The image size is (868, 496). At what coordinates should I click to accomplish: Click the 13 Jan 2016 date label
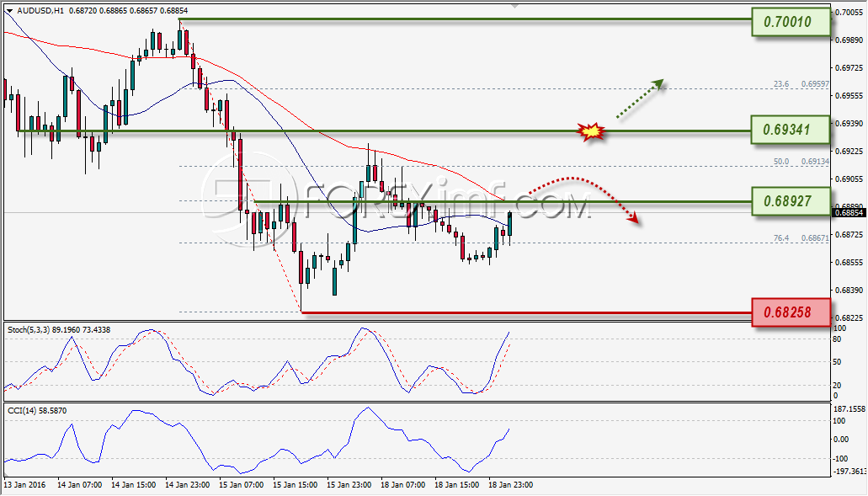point(25,485)
